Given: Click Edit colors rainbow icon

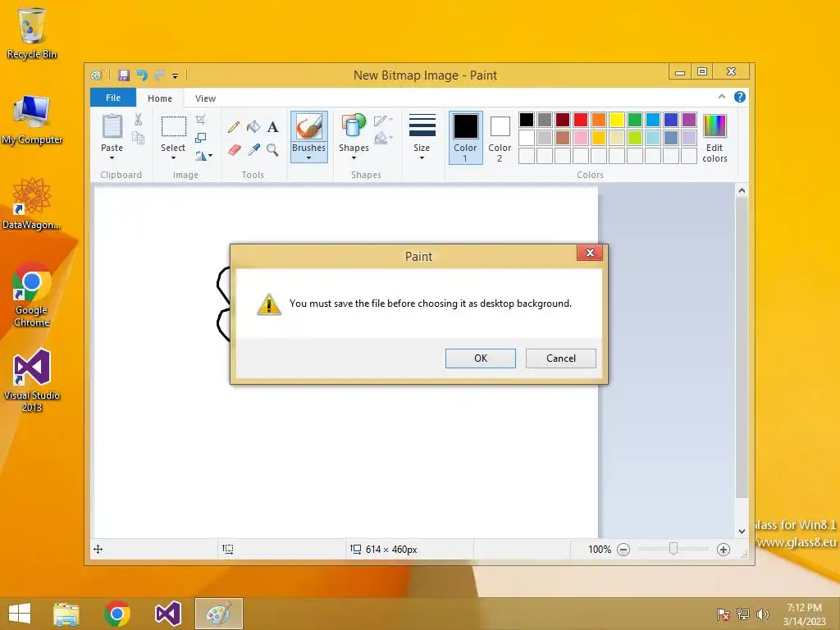Looking at the screenshot, I should tap(714, 126).
